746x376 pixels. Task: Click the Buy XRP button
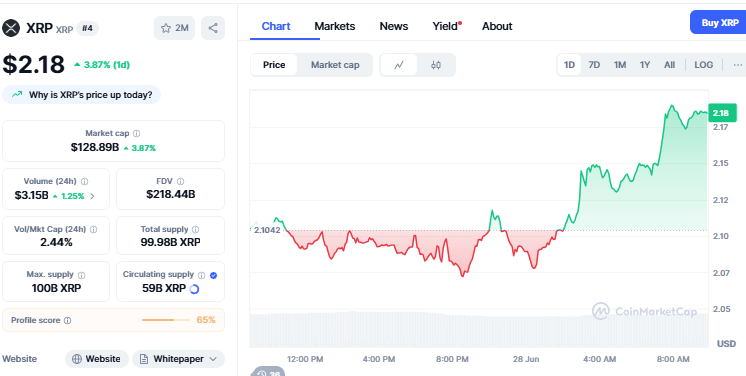(x=718, y=22)
